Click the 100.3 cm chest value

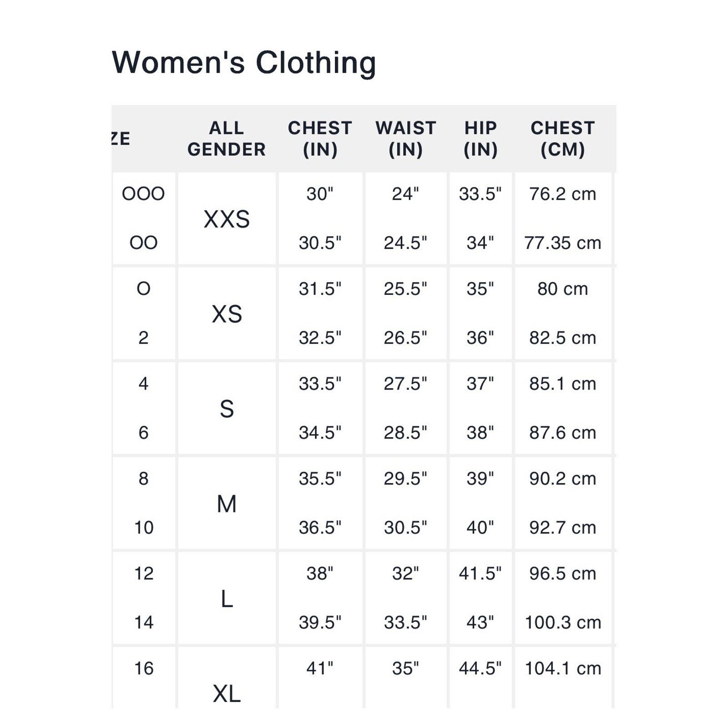(x=563, y=622)
